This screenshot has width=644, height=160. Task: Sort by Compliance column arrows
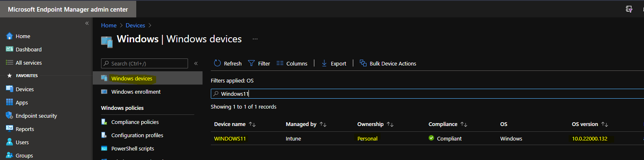tap(463, 124)
